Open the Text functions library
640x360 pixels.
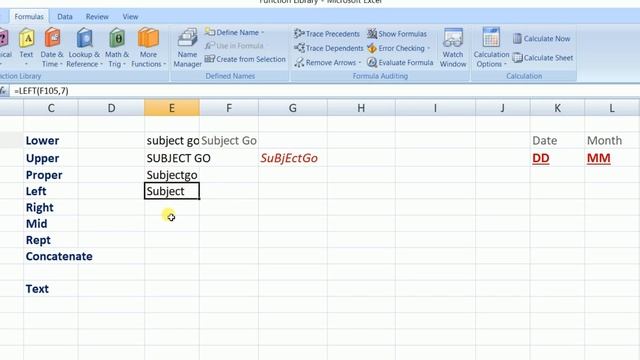pos(26,47)
